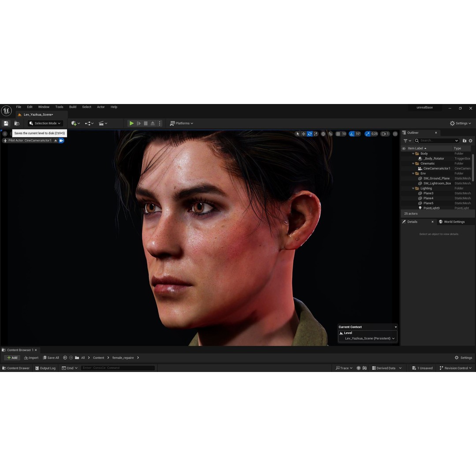Change grid snap value 10
Viewport: 476px width, 476px height.
click(344, 134)
